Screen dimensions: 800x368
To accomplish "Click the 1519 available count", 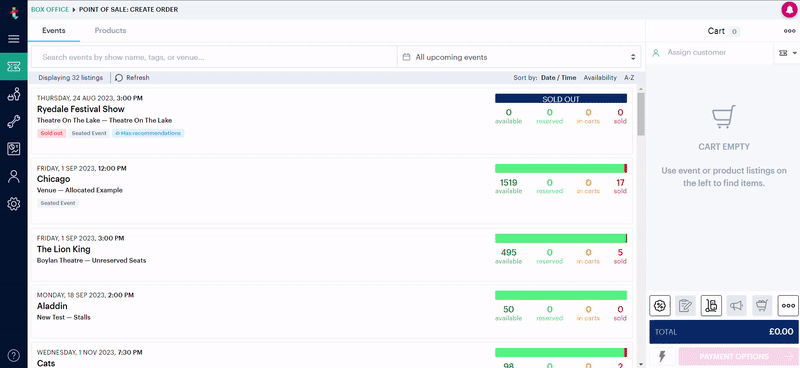I will coord(508,183).
